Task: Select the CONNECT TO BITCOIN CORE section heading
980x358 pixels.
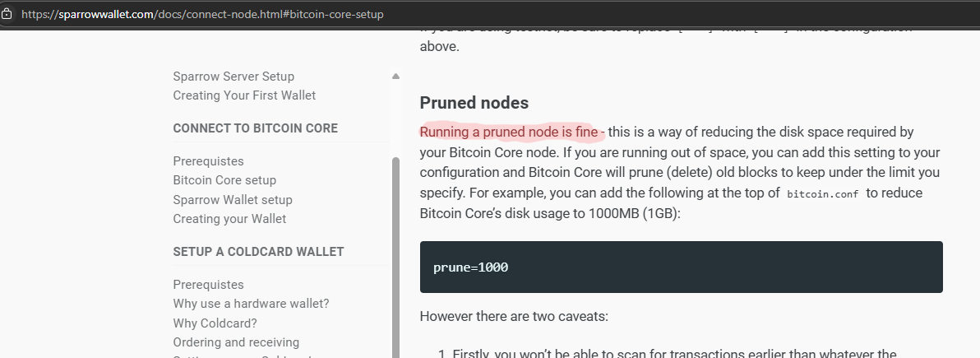Action: pyautogui.click(x=255, y=128)
